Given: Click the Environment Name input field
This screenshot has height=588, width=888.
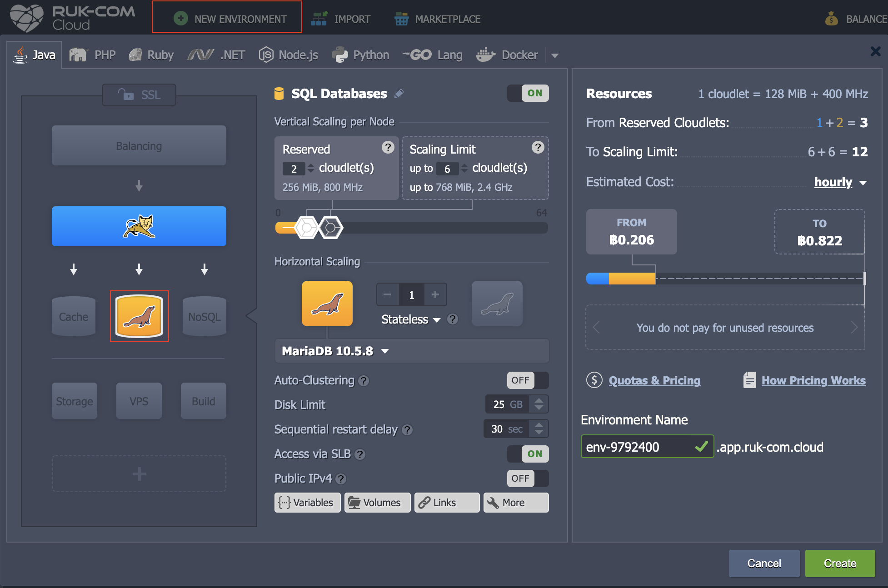Looking at the screenshot, I should [x=647, y=447].
